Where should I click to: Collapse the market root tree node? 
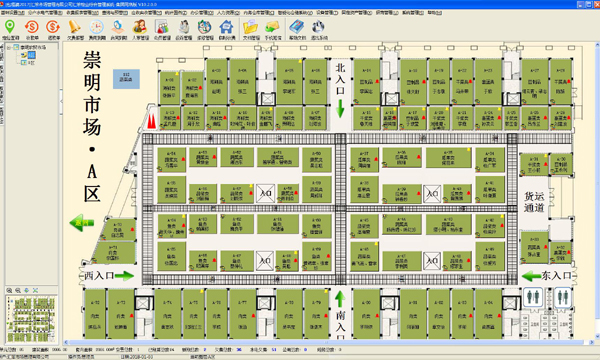(9, 47)
